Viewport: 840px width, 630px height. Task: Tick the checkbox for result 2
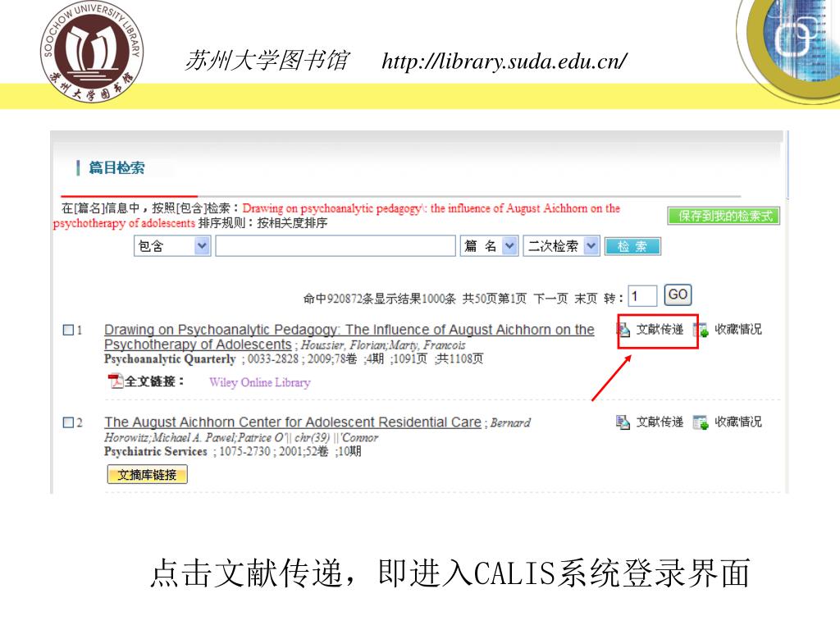tap(69, 422)
